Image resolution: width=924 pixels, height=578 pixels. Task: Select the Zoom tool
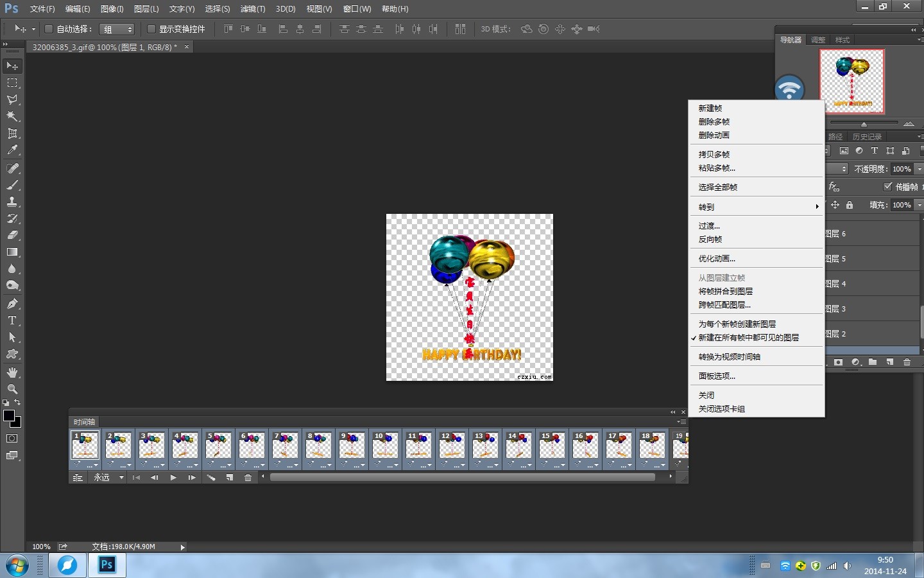pyautogui.click(x=12, y=389)
